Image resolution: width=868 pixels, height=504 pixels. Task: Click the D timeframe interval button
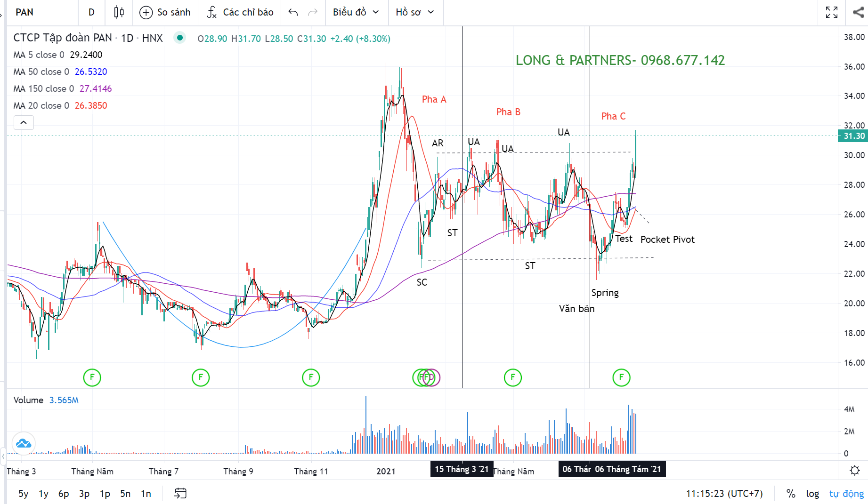(x=91, y=12)
